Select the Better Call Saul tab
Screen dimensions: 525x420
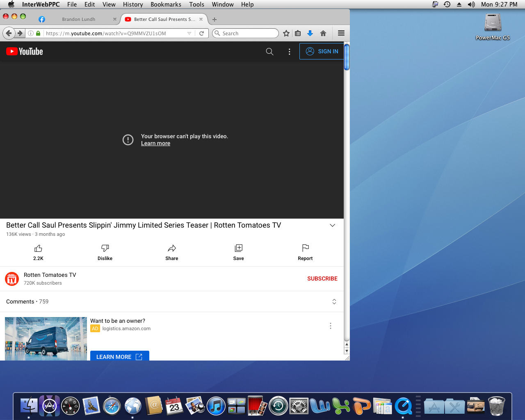coord(164,19)
